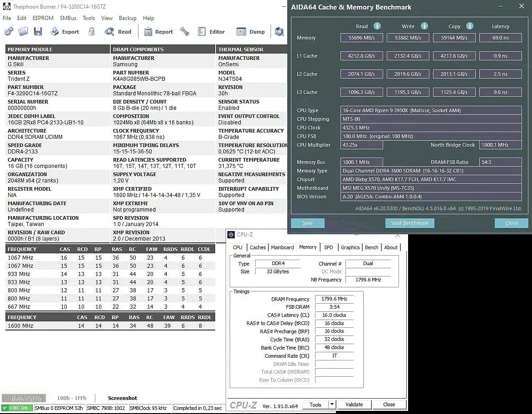Click the Memory Latency 69.0 ns field
This screenshot has height=414, width=532.
click(x=500, y=38)
